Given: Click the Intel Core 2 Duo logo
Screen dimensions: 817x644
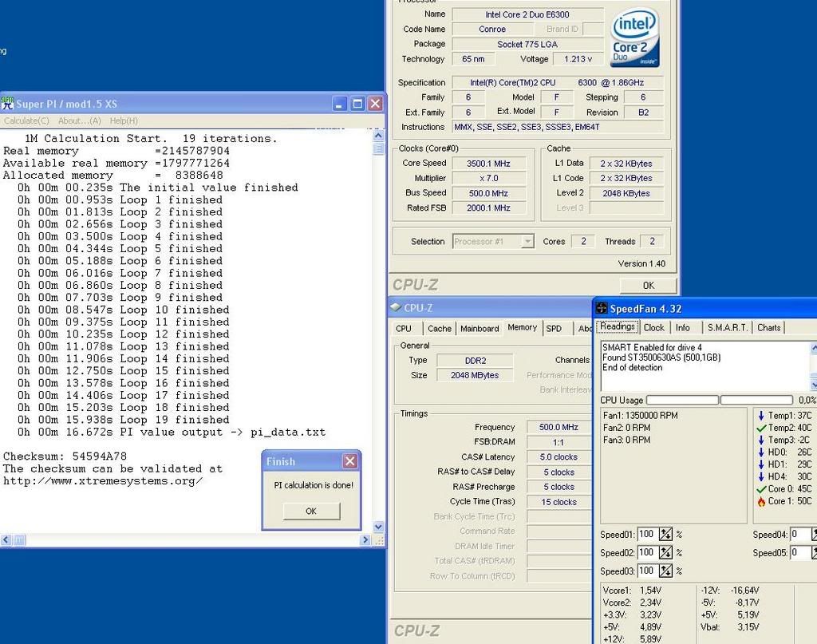Looking at the screenshot, I should 635,38.
